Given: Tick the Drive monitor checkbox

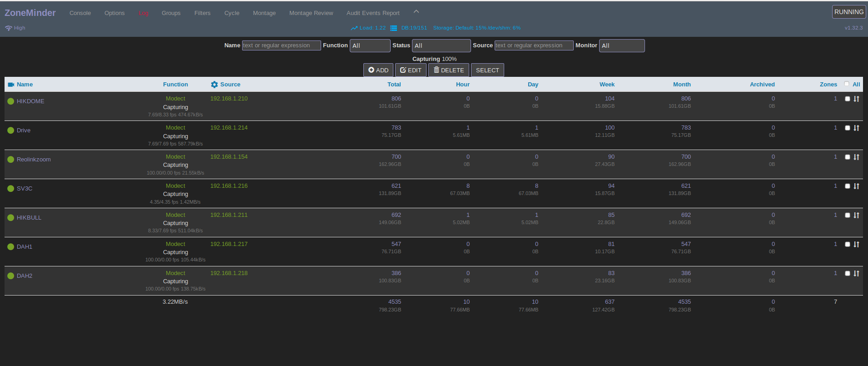Looking at the screenshot, I should [847, 128].
